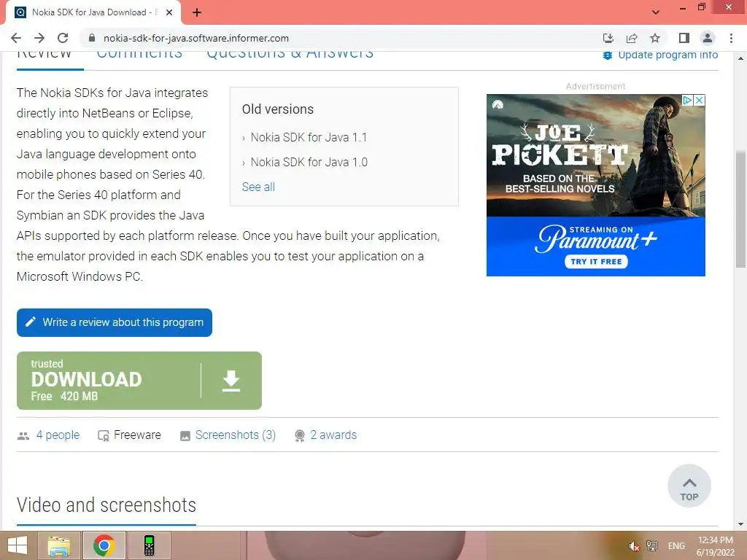Open the Windows Start menu
Viewport: 747px width, 560px height.
tap(18, 545)
